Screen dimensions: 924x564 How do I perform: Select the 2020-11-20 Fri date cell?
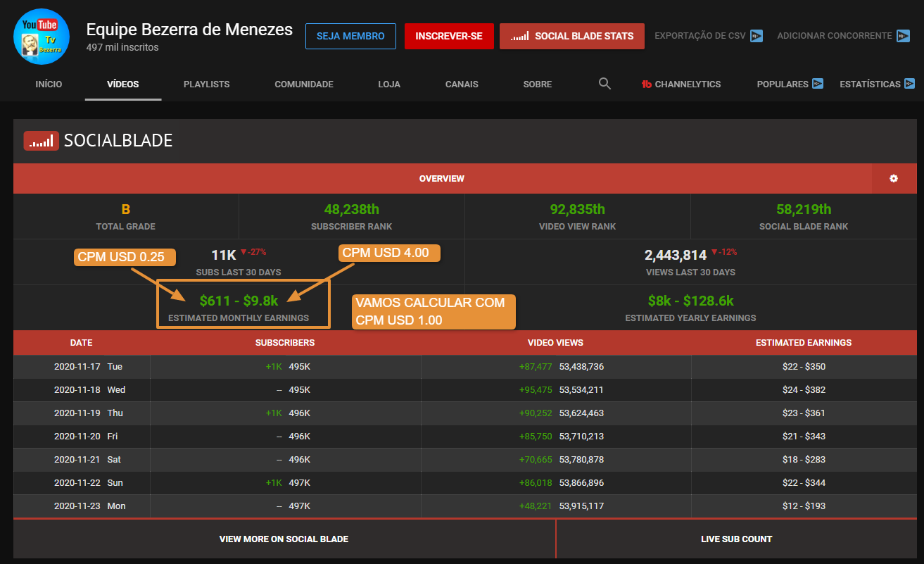click(x=82, y=436)
